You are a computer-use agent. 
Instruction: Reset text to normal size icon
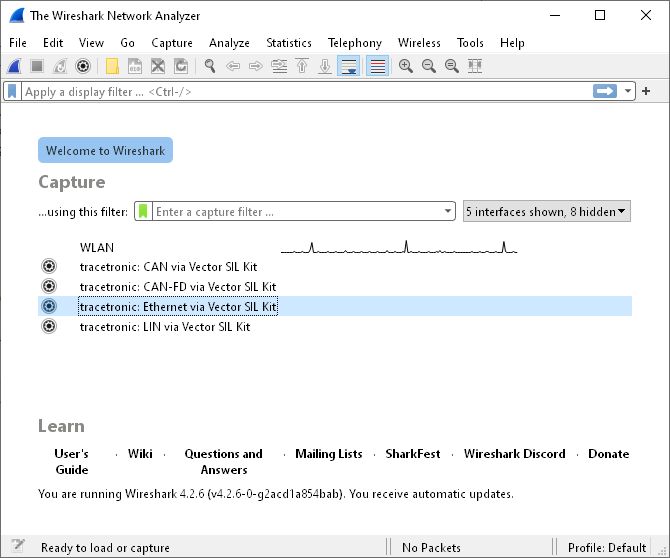(452, 66)
